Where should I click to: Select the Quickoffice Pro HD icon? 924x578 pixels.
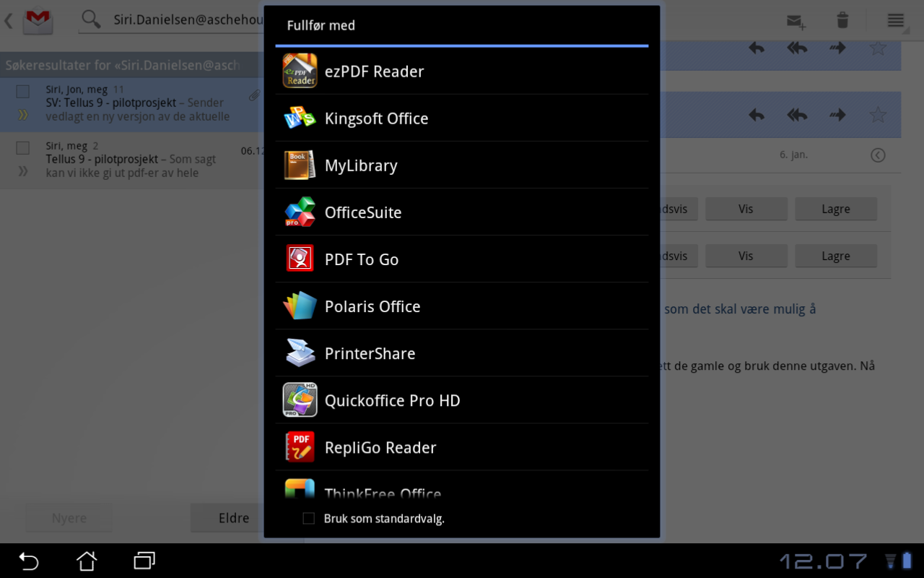(x=300, y=400)
